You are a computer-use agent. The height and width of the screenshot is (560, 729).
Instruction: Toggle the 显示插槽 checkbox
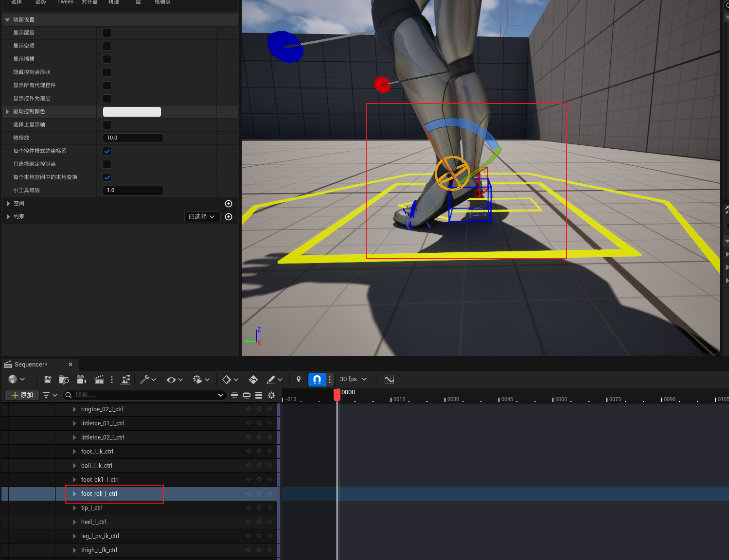[107, 59]
